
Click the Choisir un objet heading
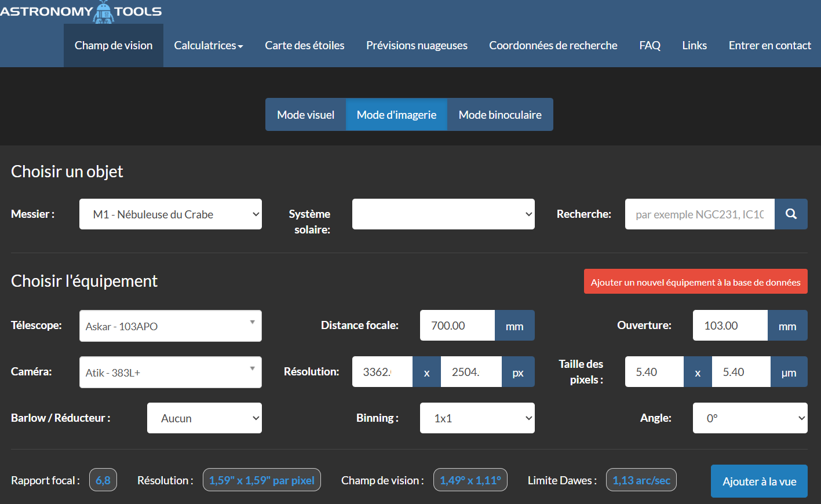coord(67,171)
